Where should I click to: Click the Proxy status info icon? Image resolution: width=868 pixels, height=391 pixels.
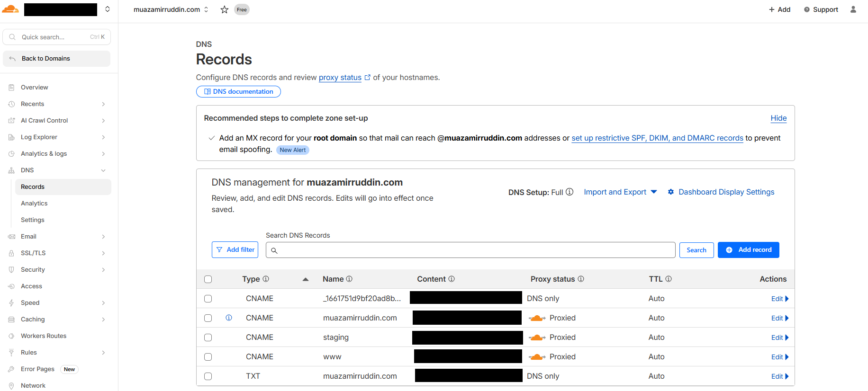point(581,279)
